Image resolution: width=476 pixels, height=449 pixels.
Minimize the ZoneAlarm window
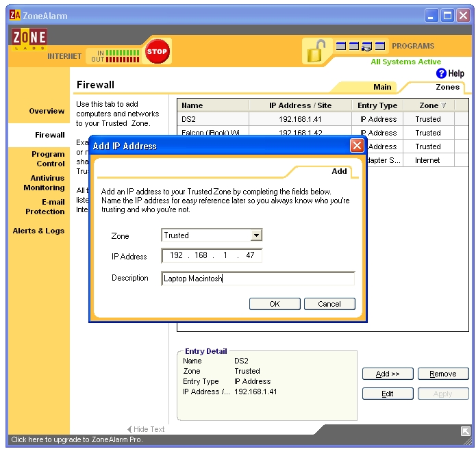coord(431,15)
